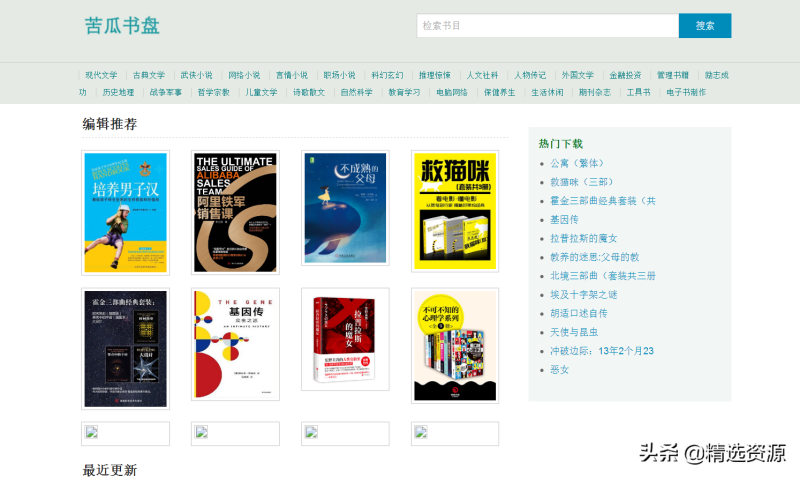
Task: Open the 不可不知的心理学系列 book cover
Action: pos(455,345)
